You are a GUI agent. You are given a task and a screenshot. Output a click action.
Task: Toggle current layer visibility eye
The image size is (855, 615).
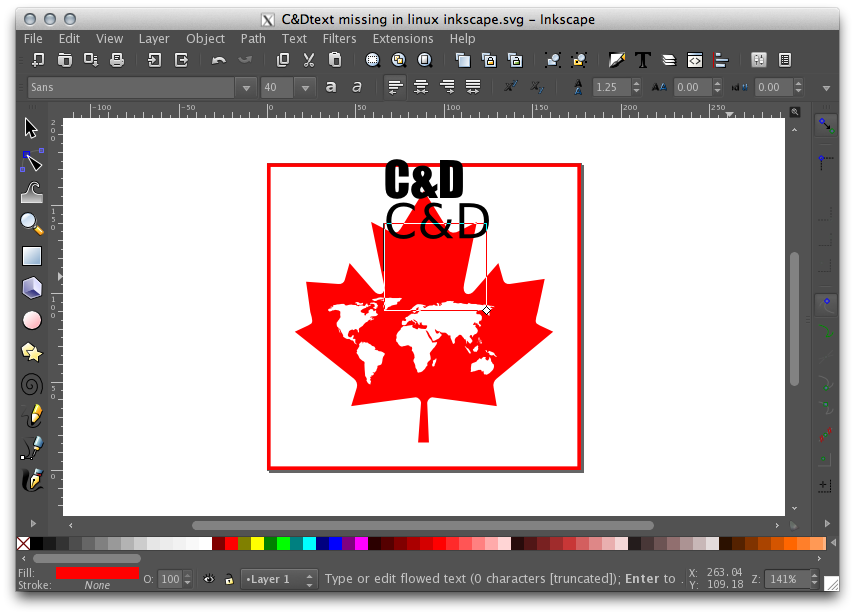point(209,579)
